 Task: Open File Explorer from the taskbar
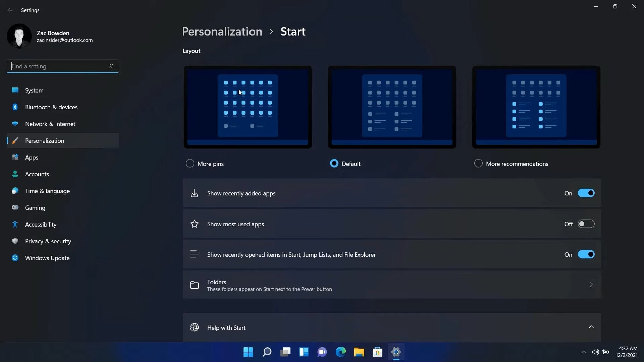[x=359, y=352]
